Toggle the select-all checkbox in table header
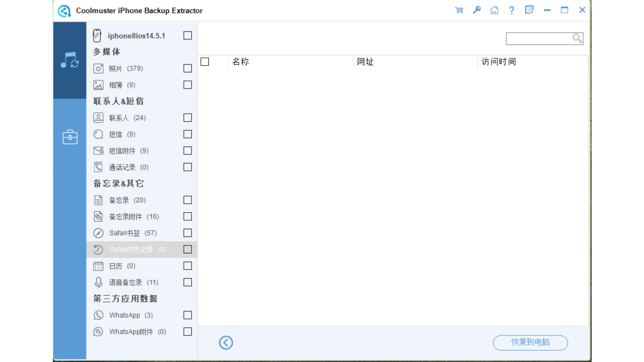 pos(205,62)
